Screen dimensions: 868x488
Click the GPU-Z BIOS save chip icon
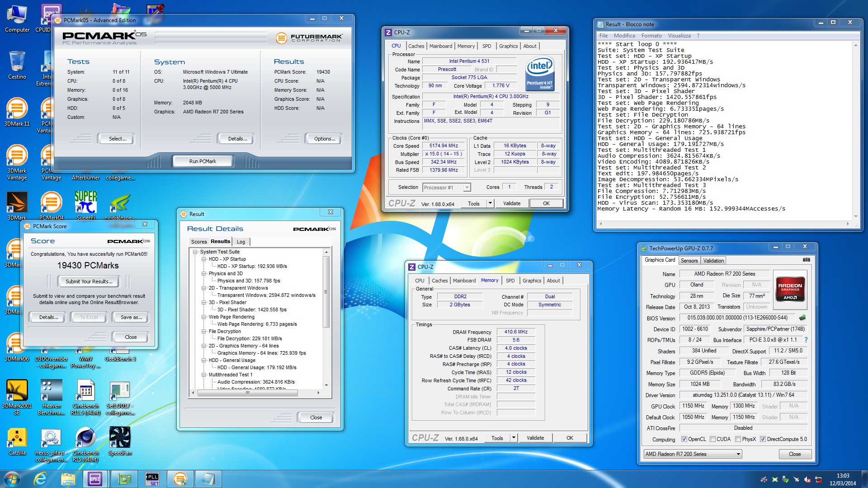803,318
